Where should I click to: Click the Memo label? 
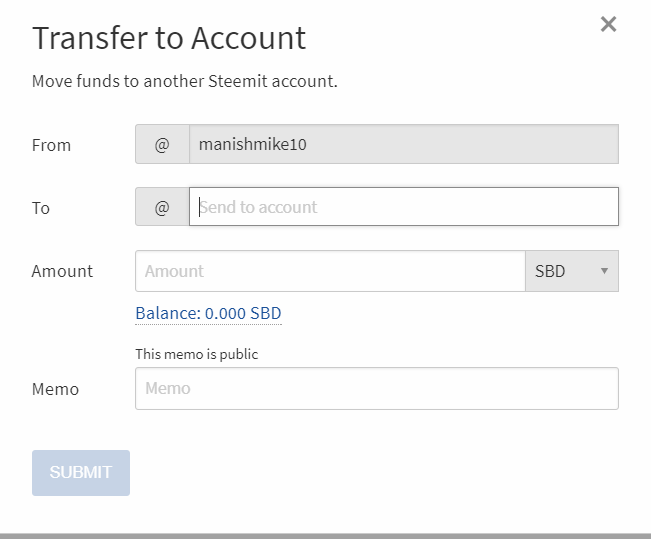pyautogui.click(x=55, y=389)
